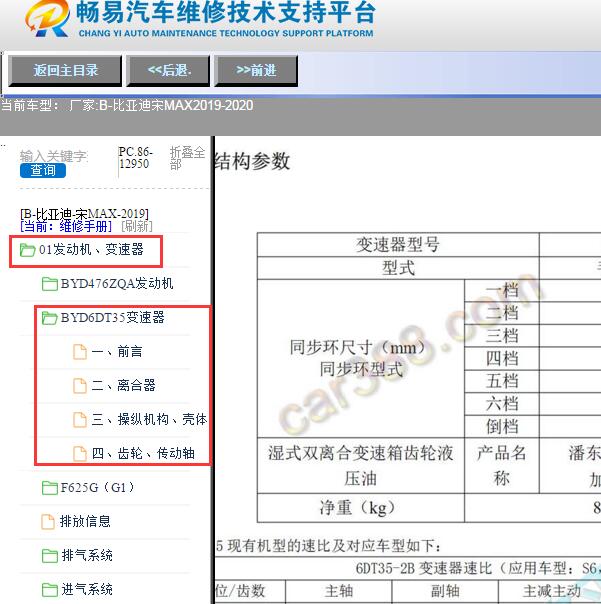Select BYD6DT35变速器 tree node
This screenshot has height=604, width=601.
tap(112, 317)
